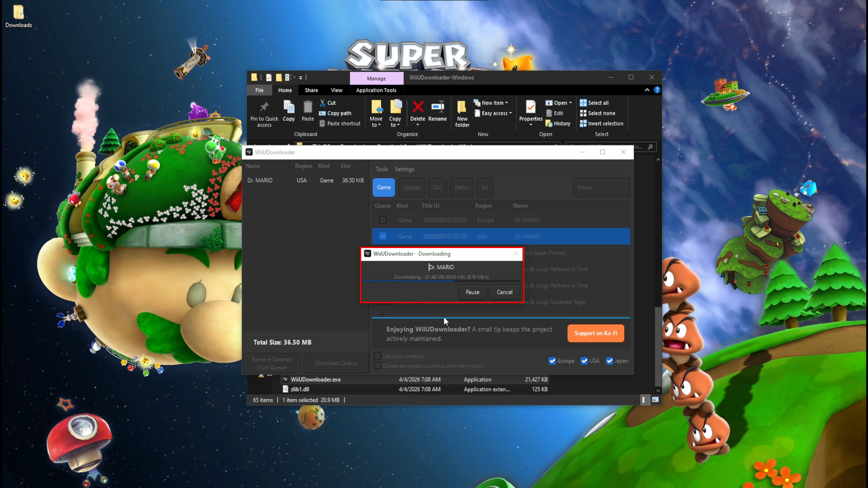Uncheck the Europe region checkbox
The width and height of the screenshot is (868, 488).
click(x=552, y=361)
